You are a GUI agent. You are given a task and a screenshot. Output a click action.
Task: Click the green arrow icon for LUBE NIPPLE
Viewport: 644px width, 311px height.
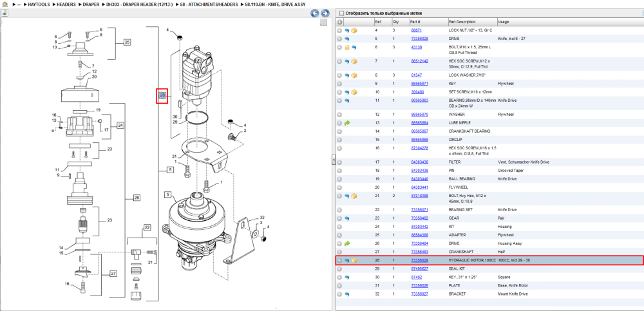pyautogui.click(x=346, y=123)
